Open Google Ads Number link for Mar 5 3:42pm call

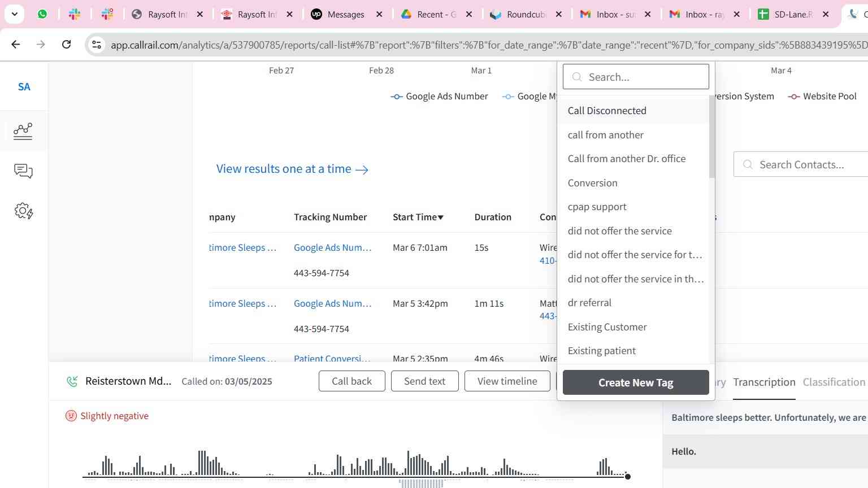coord(332,303)
